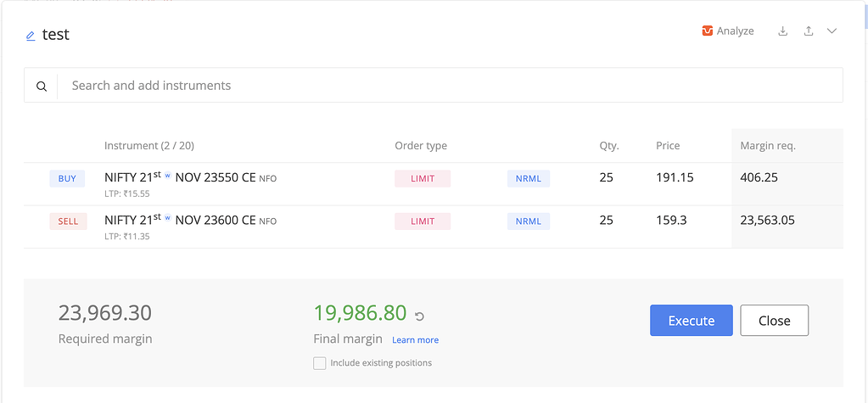
Task: Enable Include existing positions checkbox
Action: click(x=319, y=363)
